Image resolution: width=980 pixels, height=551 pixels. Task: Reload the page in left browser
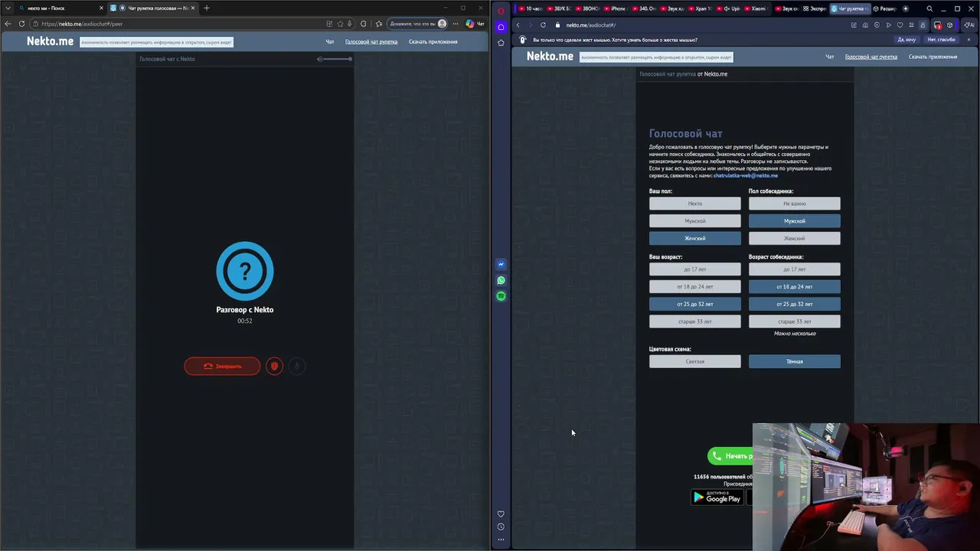[x=21, y=24]
